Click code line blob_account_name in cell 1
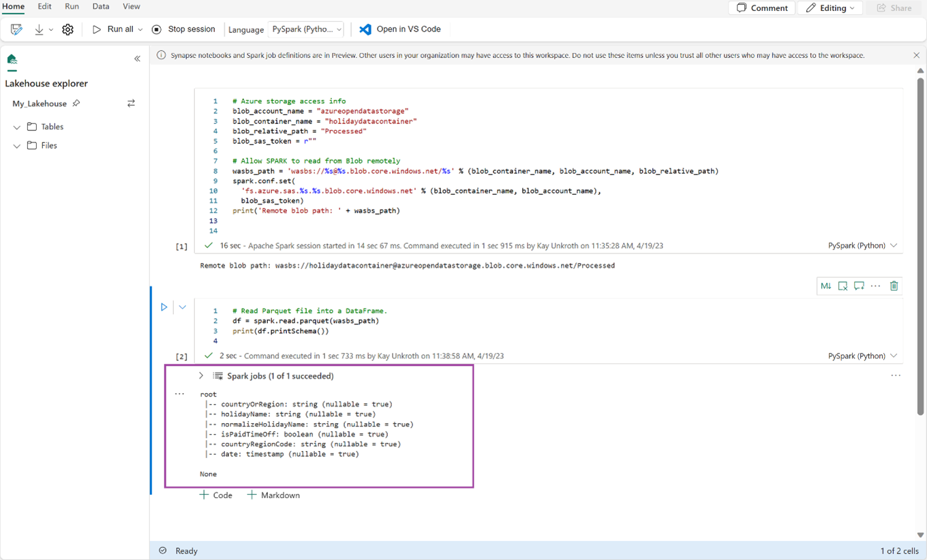Screen dimensions: 927x560 point(320,111)
